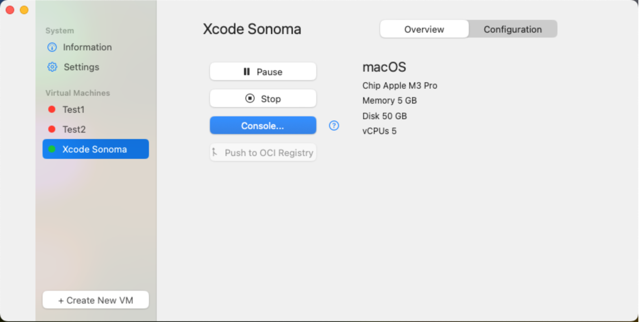Click the Information circle icon in sidebar
Image resolution: width=644 pixels, height=322 pixels.
tap(52, 47)
